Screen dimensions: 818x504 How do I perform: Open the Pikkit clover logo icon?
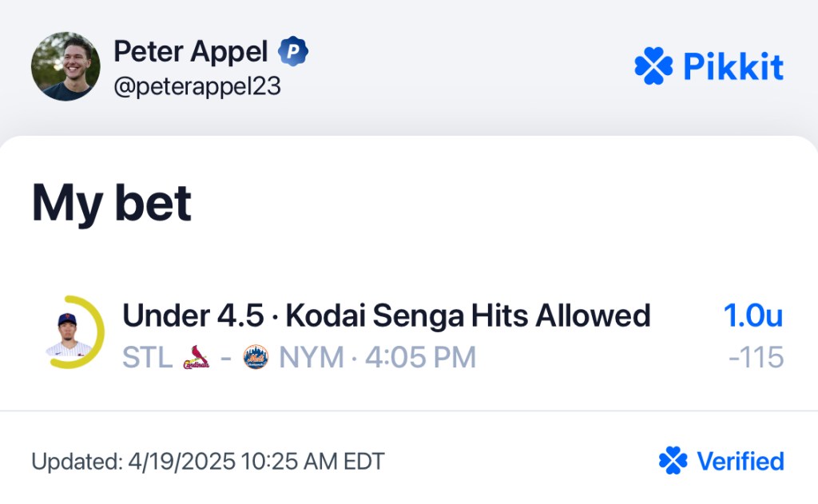pyautogui.click(x=653, y=65)
